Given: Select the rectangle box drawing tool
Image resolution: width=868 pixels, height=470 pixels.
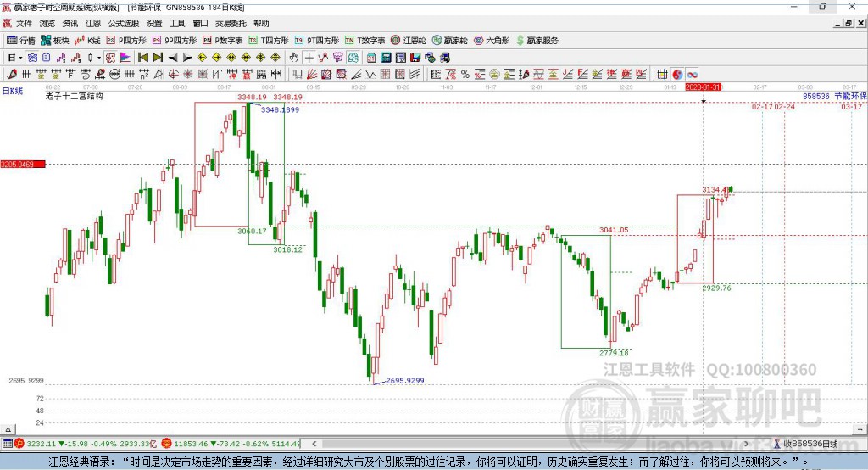Looking at the screenshot, I should coord(297,74).
